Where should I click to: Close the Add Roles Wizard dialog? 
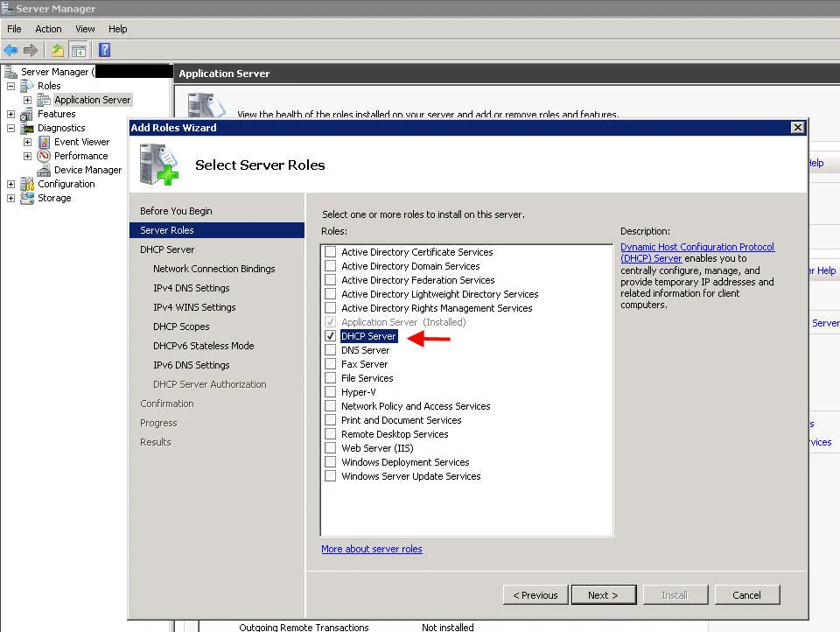798,128
